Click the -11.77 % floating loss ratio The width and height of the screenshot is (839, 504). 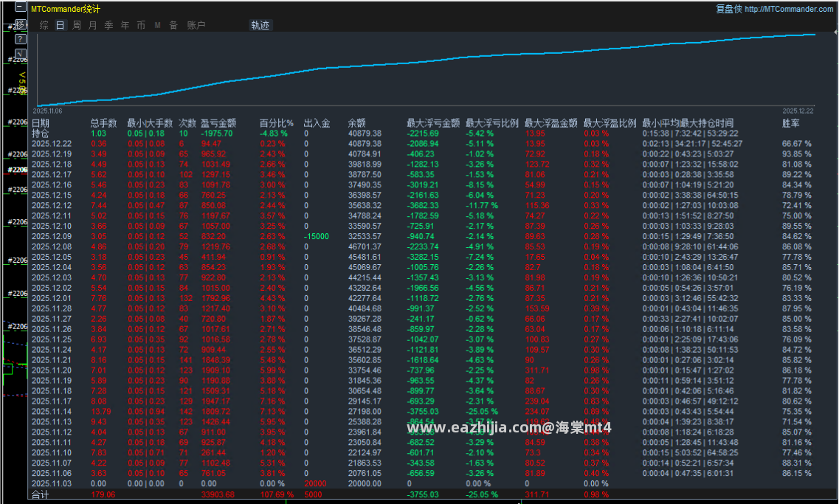point(482,205)
